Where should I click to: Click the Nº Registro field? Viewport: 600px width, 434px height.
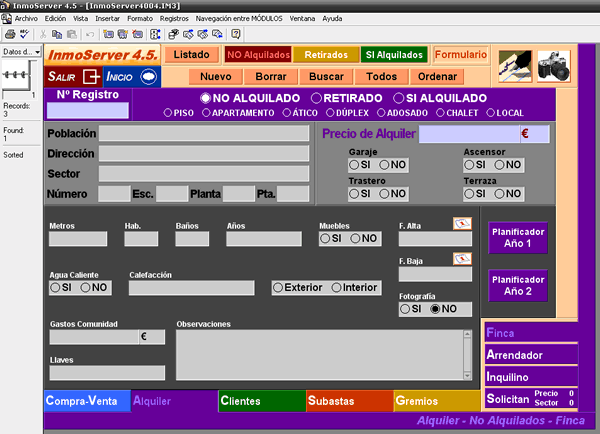pyautogui.click(x=88, y=110)
